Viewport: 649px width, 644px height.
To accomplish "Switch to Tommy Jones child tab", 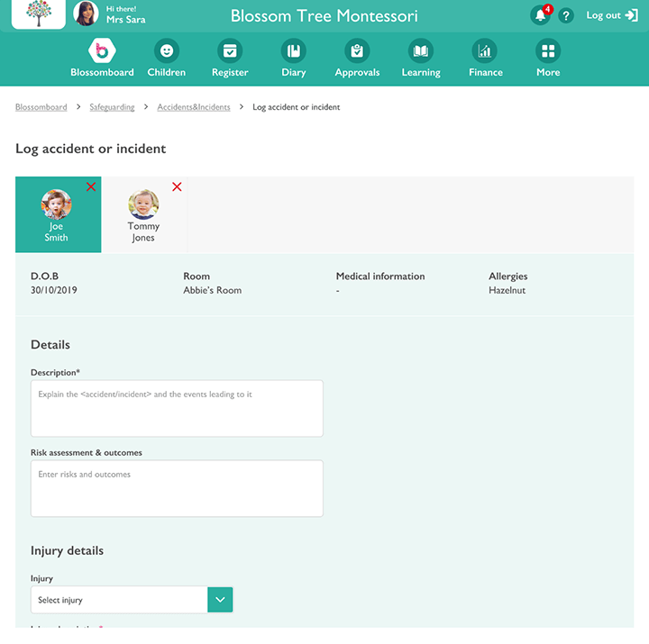I will tap(143, 216).
